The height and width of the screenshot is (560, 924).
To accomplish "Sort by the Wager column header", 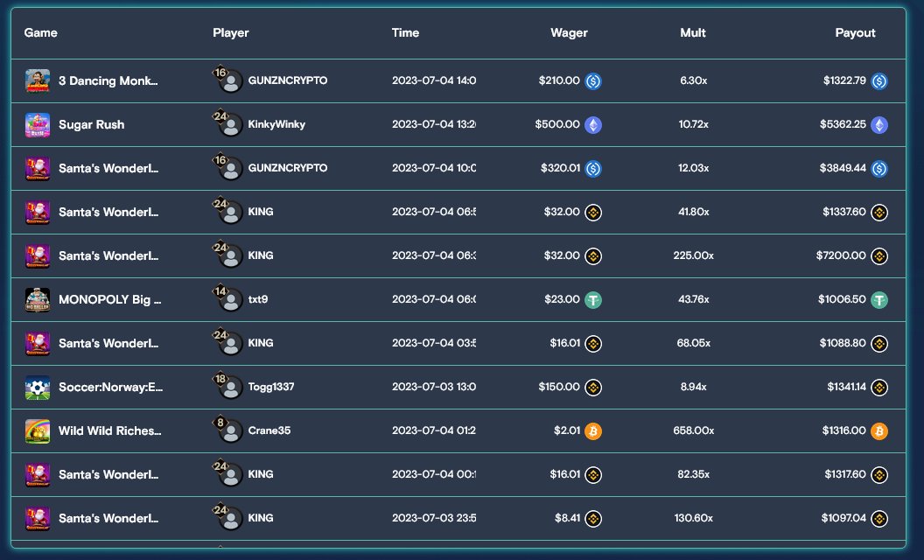I will (569, 33).
